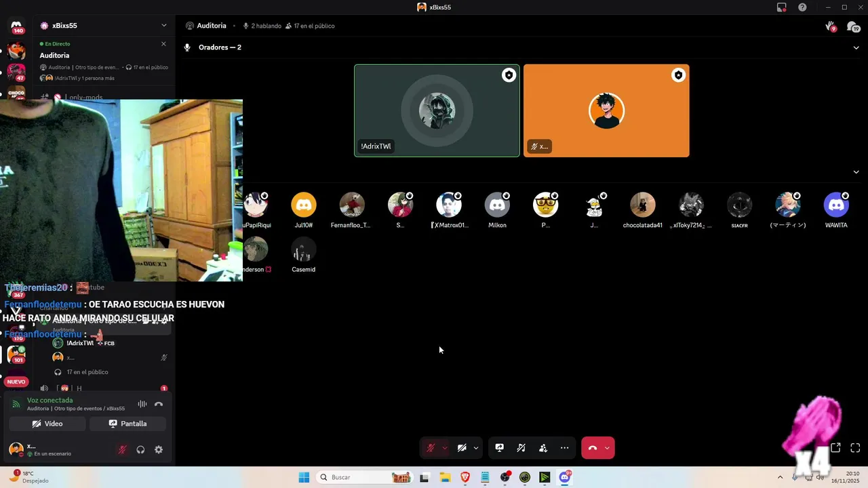
Task: Collapse the Oradores section
Action: click(856, 47)
